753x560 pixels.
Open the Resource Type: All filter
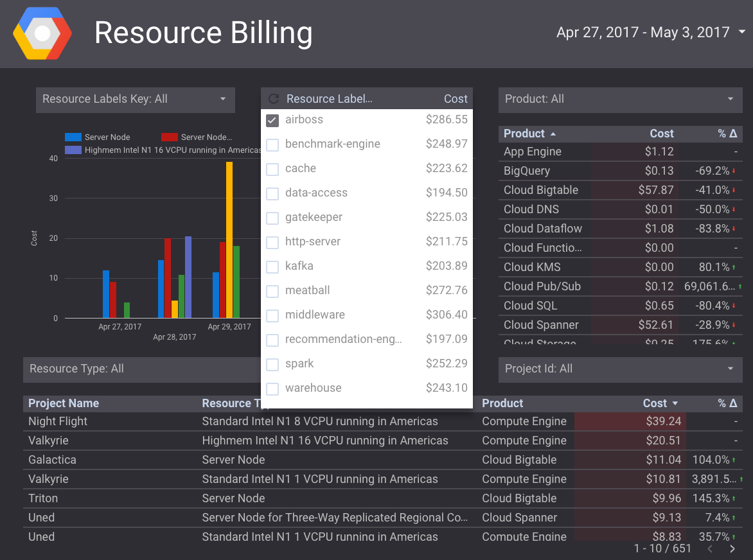tap(142, 369)
